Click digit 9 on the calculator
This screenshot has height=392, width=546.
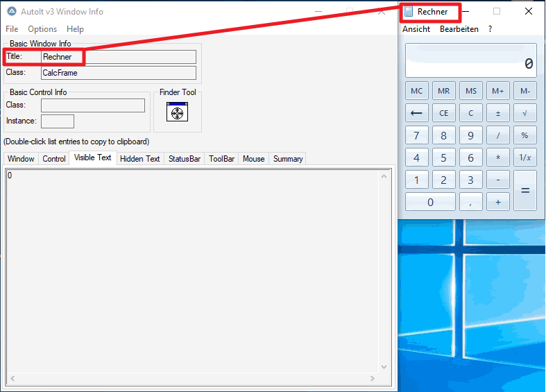471,135
